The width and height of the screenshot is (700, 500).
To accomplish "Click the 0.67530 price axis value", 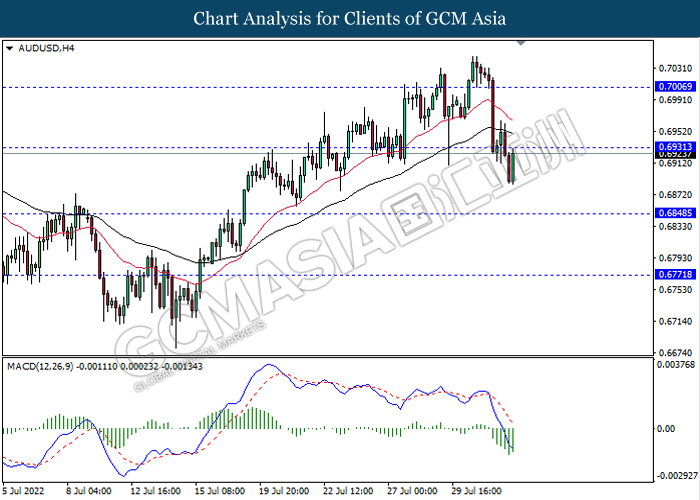I will 675,290.
